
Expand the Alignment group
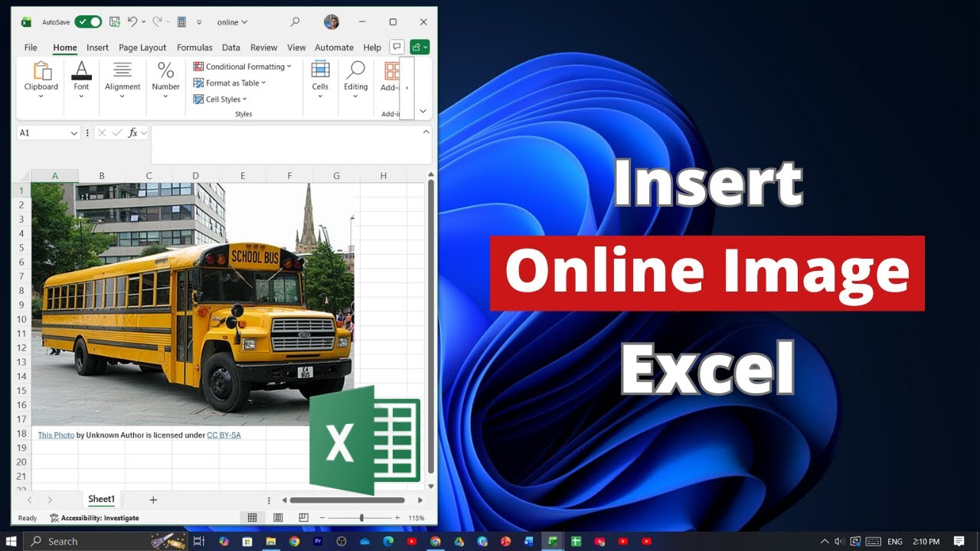click(122, 80)
